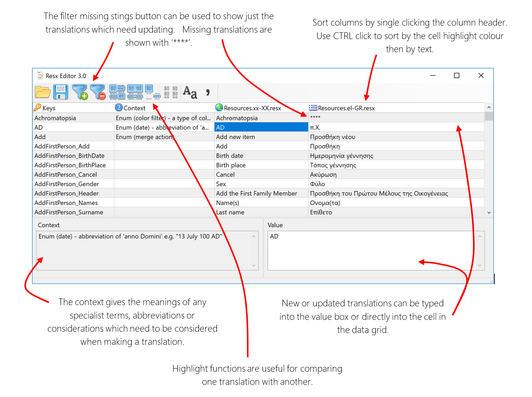Click the globe icon in xx-XX header
The height and width of the screenshot is (397, 532).
pyautogui.click(x=219, y=107)
